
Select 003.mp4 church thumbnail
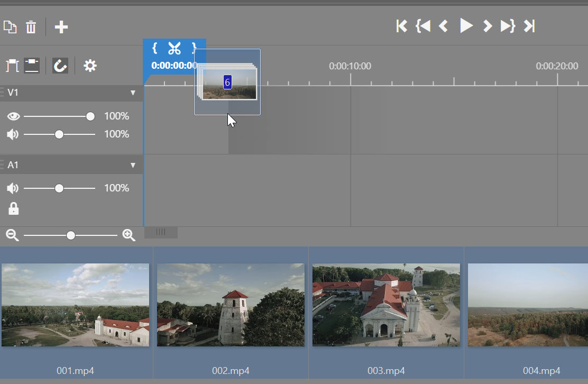(x=386, y=305)
